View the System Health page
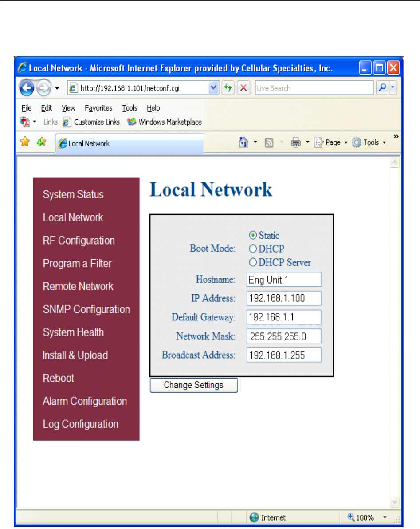This screenshot has height=529, width=420. pyautogui.click(x=73, y=332)
